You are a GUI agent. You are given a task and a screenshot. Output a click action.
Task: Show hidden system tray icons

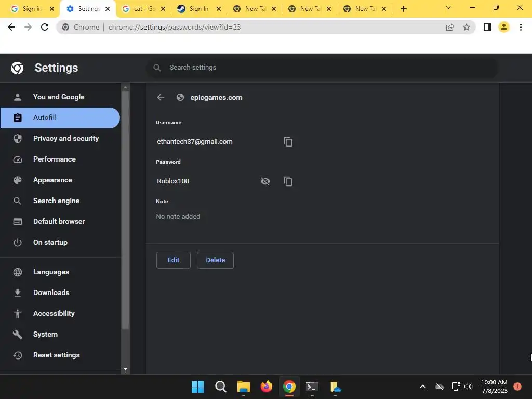point(423,387)
